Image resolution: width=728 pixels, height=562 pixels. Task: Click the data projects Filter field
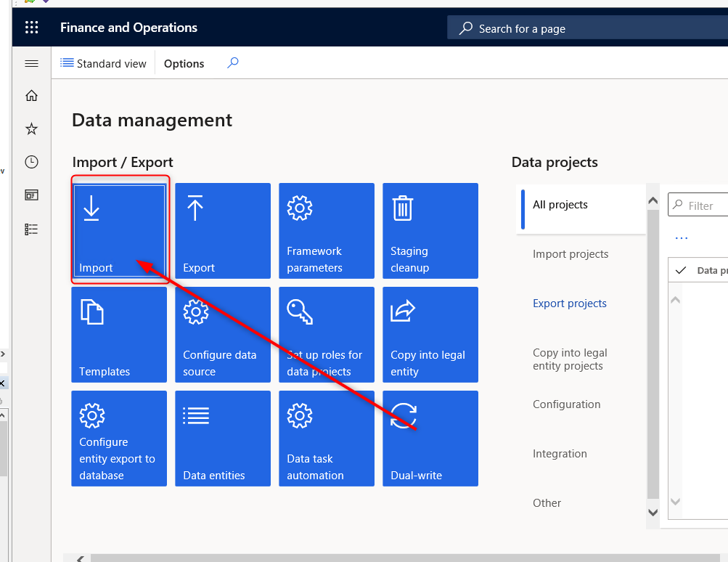click(x=698, y=205)
